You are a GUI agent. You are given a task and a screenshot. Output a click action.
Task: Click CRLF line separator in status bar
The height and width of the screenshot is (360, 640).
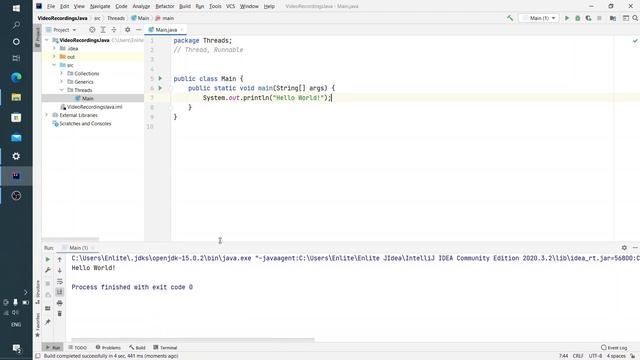coord(578,356)
